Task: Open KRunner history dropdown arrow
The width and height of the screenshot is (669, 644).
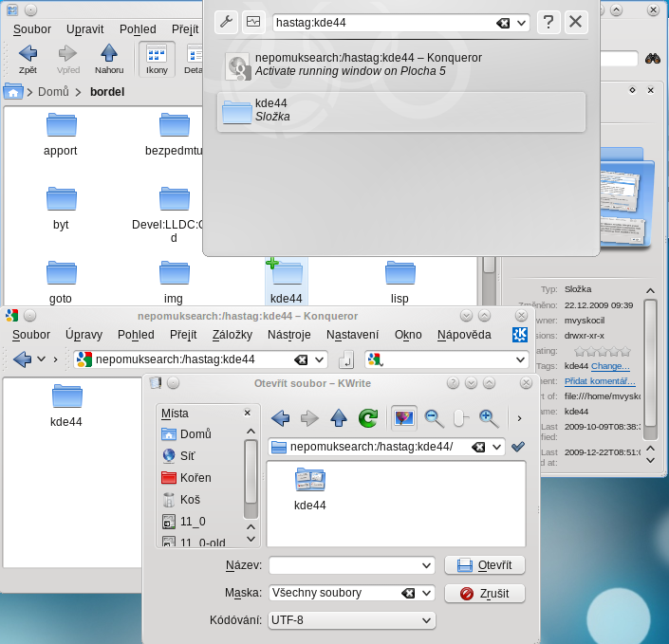Action: [x=521, y=23]
